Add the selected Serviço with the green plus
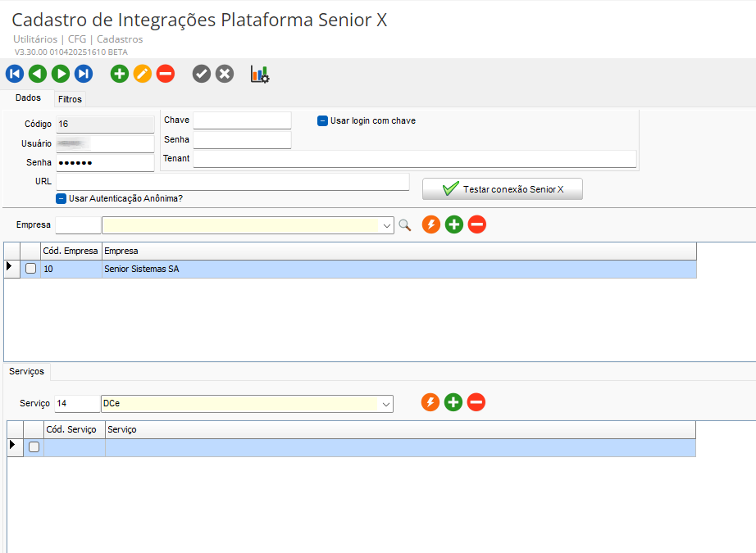Screen dimensions: 756x553 [x=453, y=402]
